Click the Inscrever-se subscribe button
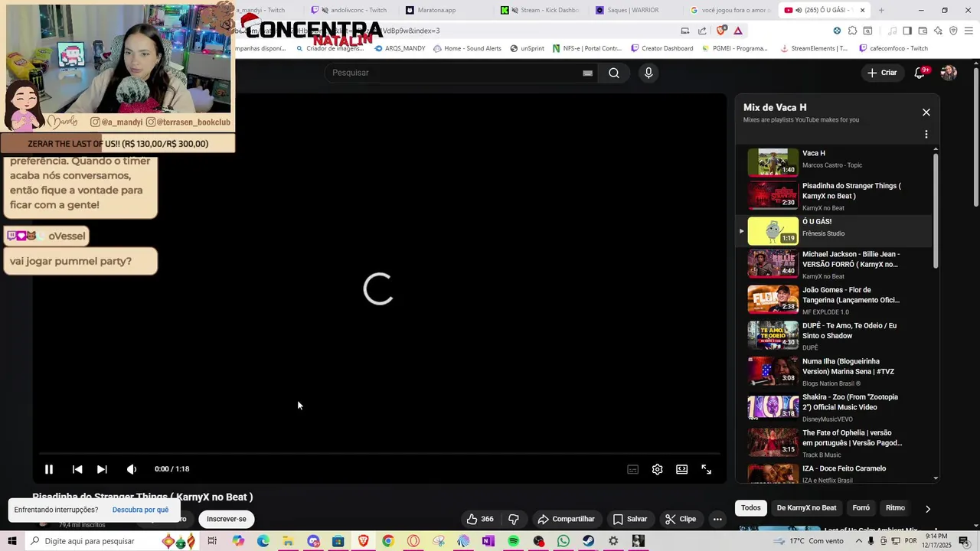The height and width of the screenshot is (551, 980). pyautogui.click(x=227, y=519)
